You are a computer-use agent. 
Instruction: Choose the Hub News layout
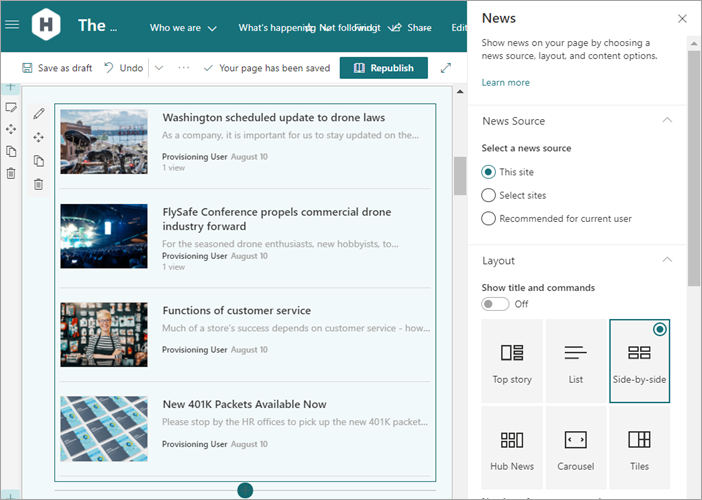(x=512, y=448)
